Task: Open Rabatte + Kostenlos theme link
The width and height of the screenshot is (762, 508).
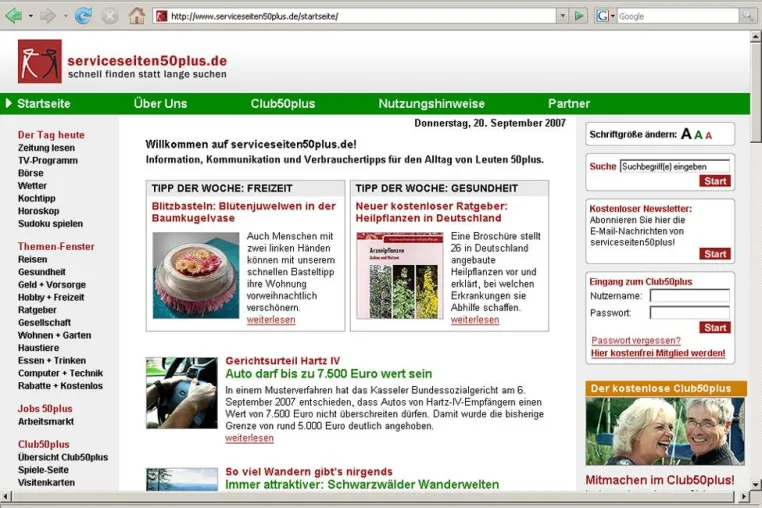Action: tap(60, 386)
